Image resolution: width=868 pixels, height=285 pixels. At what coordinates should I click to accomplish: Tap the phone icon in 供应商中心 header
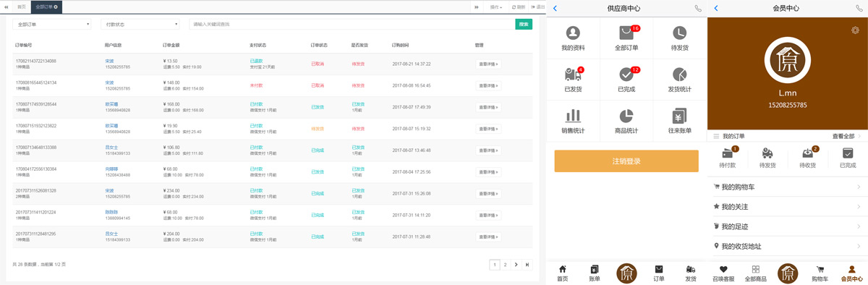coord(698,8)
